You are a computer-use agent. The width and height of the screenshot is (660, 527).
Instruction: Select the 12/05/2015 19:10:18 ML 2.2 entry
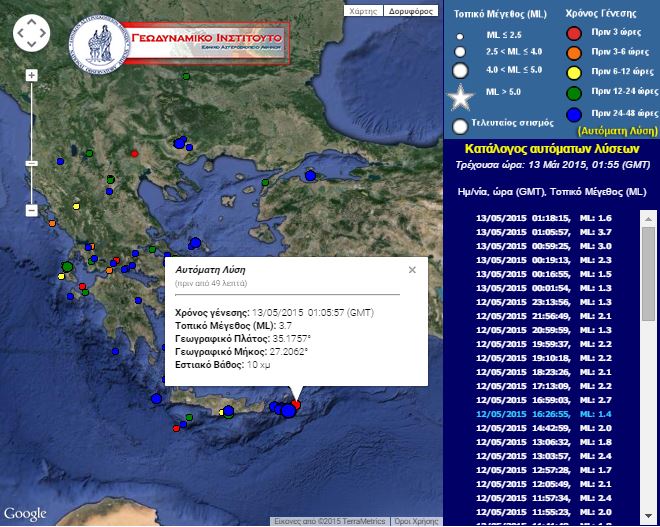543,358
